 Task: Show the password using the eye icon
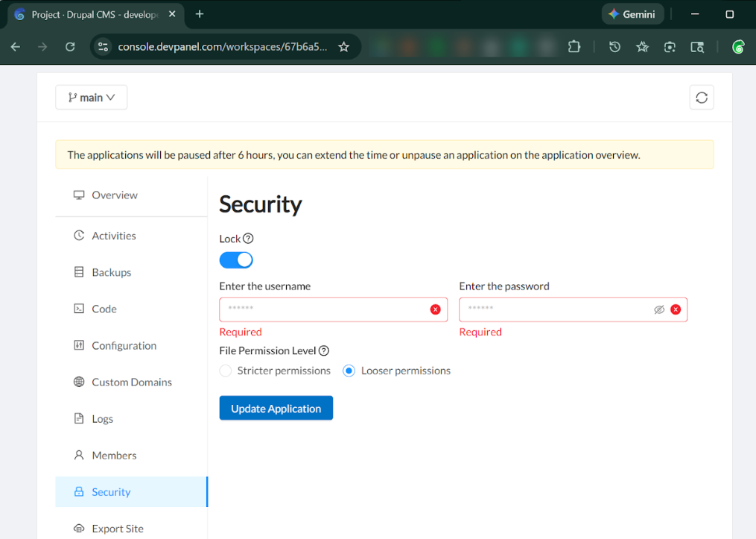[x=659, y=309]
